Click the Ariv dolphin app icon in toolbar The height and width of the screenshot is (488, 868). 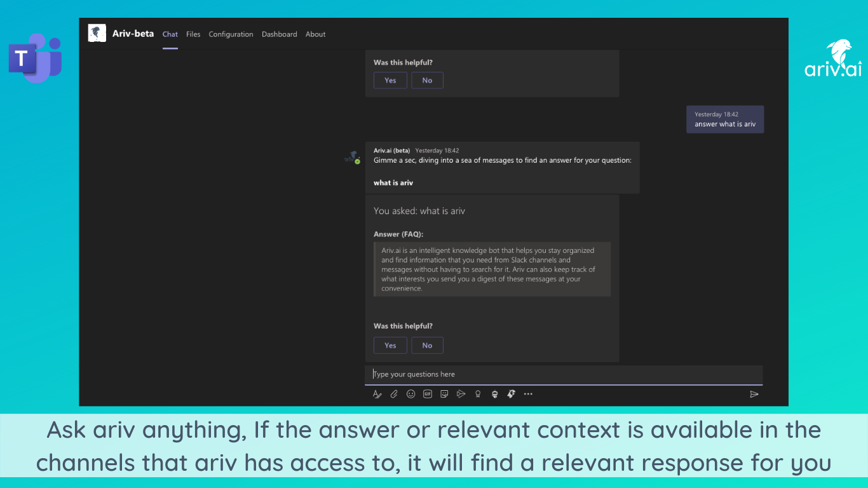[x=511, y=394]
